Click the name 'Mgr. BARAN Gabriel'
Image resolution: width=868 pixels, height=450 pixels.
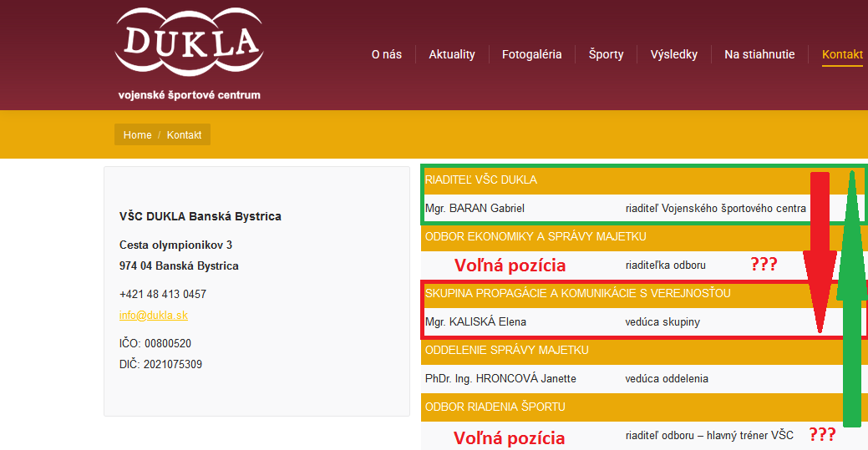coord(475,208)
